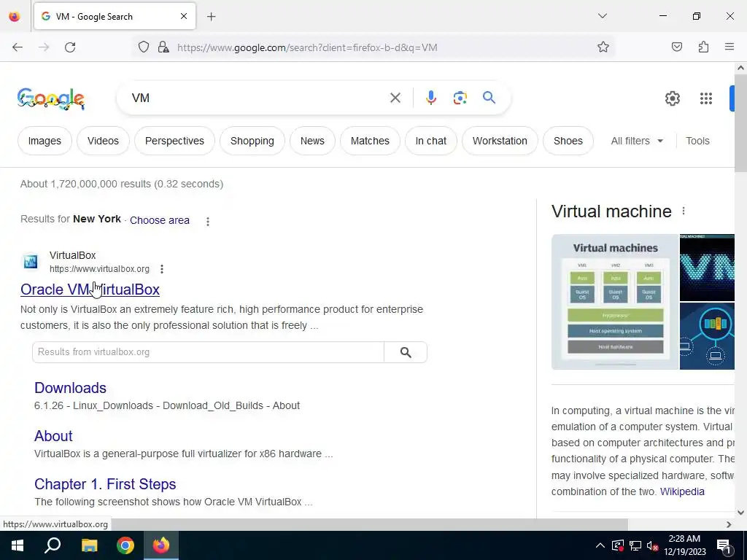Open the notification center
This screenshot has height=560, width=747.
tap(724, 545)
